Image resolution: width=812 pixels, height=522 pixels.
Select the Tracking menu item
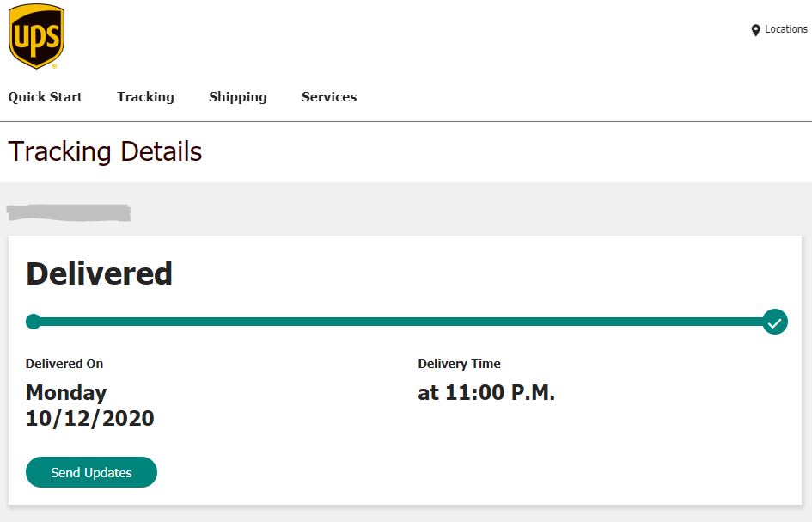click(x=145, y=97)
